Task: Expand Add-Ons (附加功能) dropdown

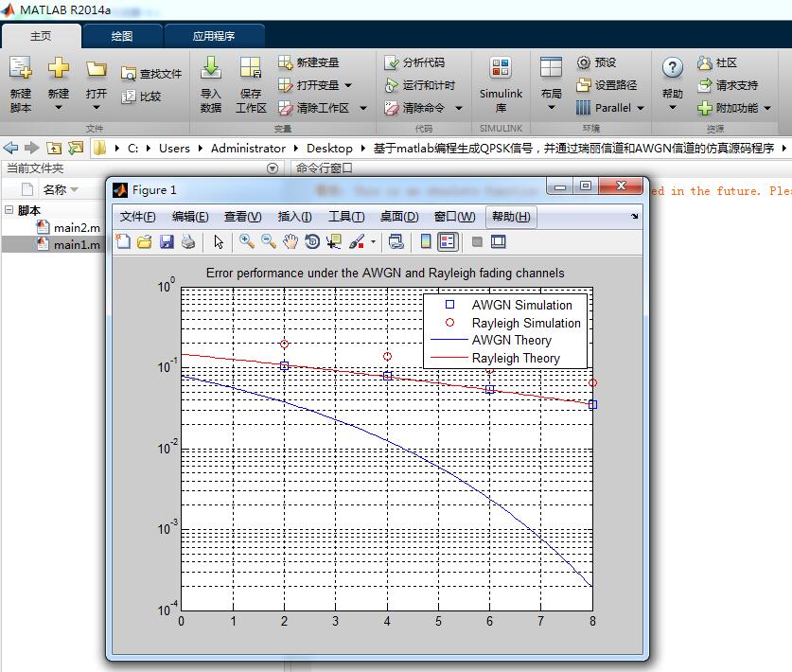Action: coord(767,108)
